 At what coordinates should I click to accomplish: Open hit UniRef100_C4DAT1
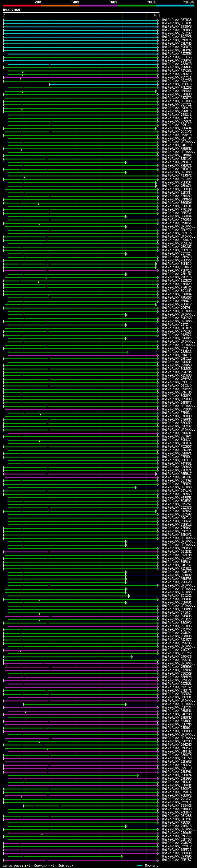(177, 169)
